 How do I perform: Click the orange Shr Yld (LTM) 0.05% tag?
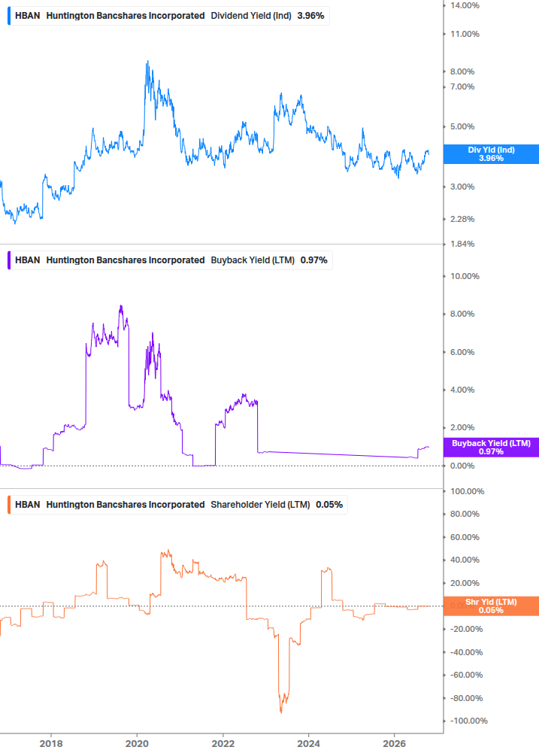(x=491, y=606)
